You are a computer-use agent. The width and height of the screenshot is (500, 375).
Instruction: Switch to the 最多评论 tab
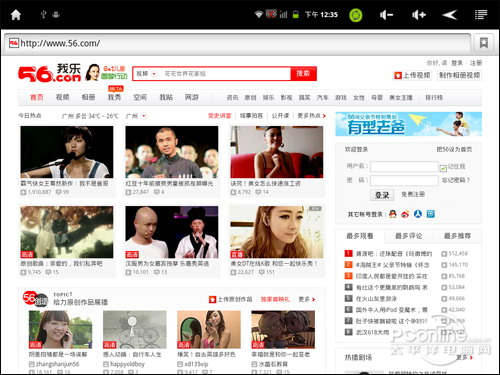409,236
